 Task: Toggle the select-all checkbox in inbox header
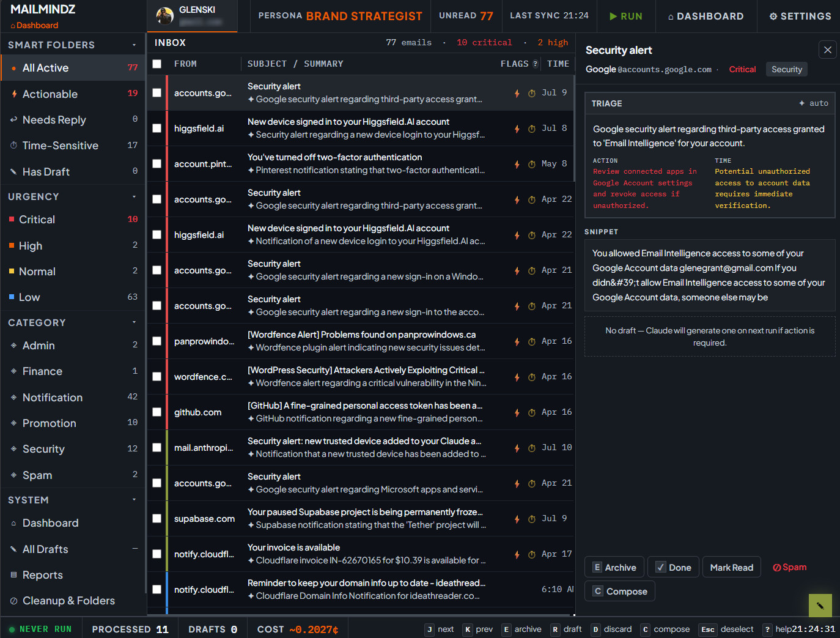click(157, 64)
